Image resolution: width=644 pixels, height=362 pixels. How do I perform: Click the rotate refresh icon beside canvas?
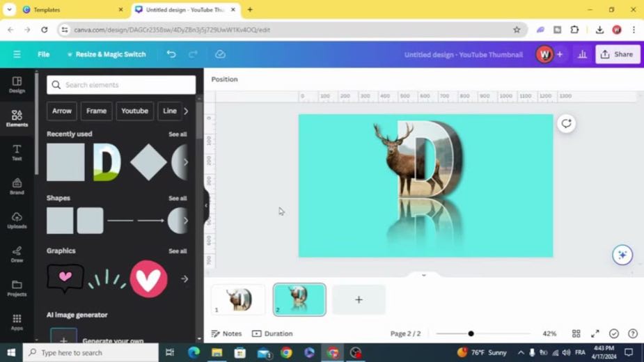pos(567,123)
